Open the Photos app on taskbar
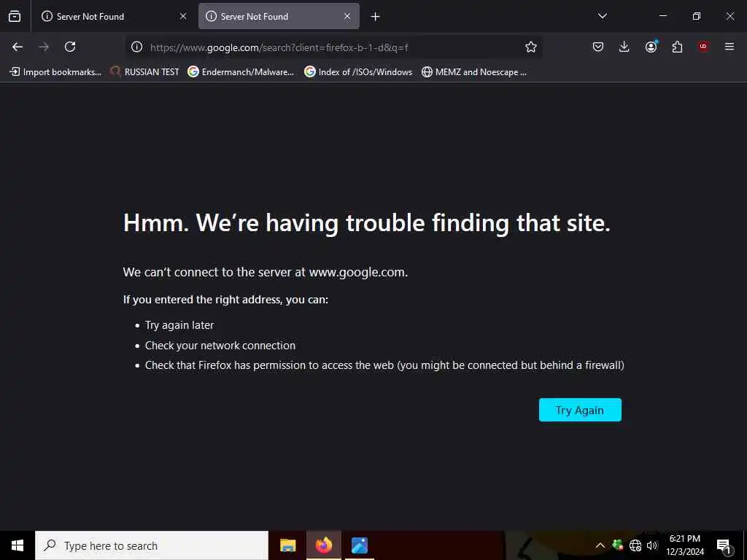This screenshot has width=747, height=560. 359,545
